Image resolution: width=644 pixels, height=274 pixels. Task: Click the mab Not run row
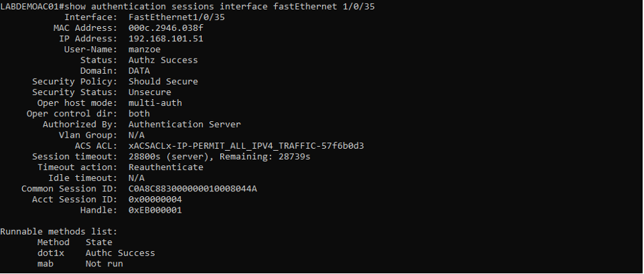80,264
